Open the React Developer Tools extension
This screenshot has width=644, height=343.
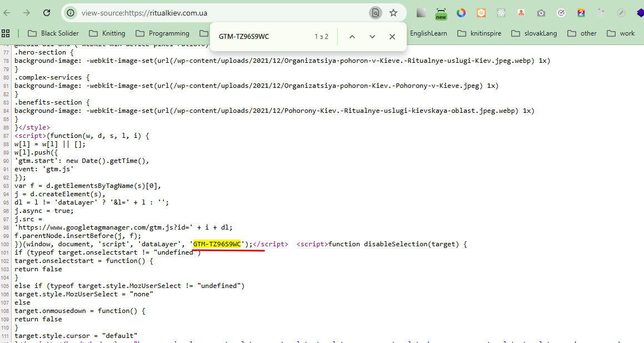pos(501,13)
